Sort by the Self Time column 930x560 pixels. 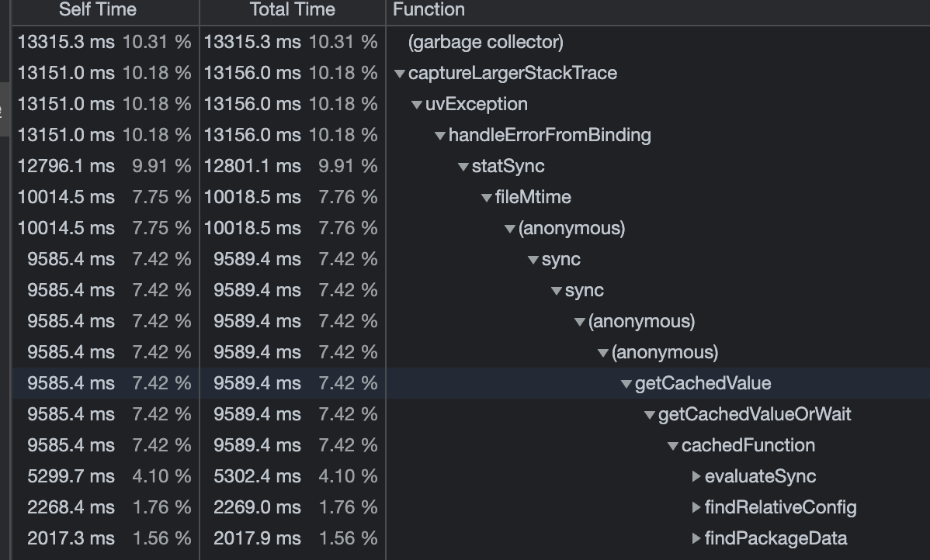96,10
